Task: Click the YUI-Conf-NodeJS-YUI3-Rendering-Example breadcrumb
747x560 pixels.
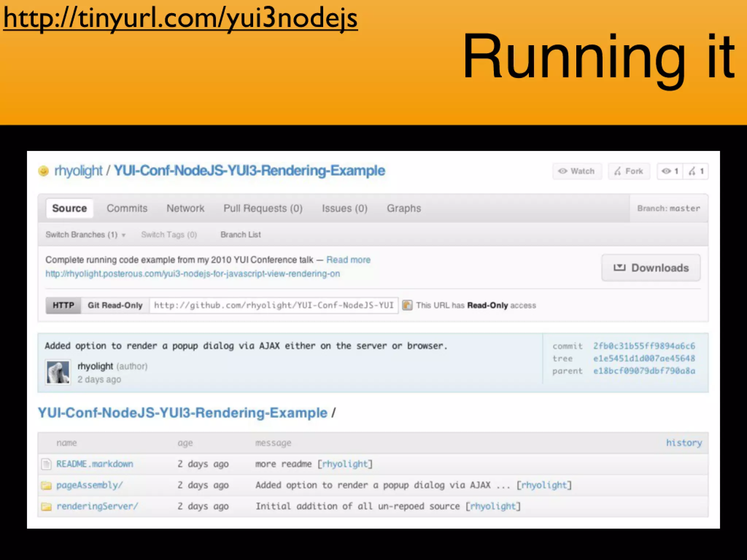Action: coord(182,413)
